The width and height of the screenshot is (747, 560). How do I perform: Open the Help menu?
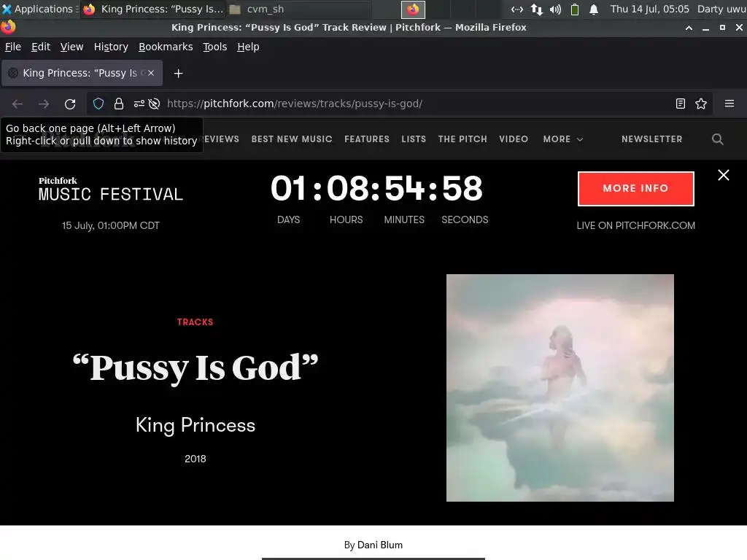[248, 47]
